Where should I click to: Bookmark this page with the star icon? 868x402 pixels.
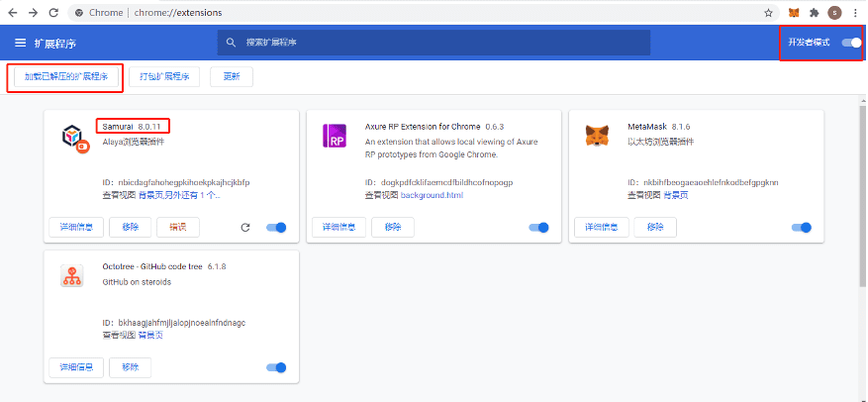768,12
